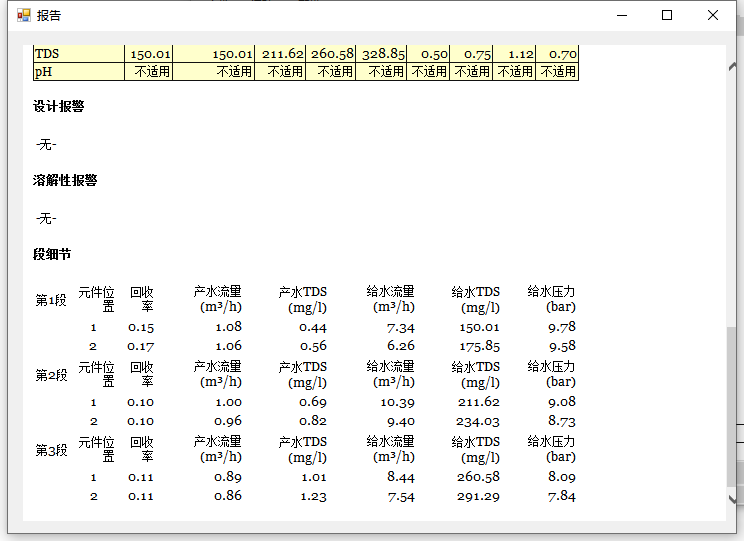Close the 报告 report window
The width and height of the screenshot is (744, 541).
pos(713,15)
